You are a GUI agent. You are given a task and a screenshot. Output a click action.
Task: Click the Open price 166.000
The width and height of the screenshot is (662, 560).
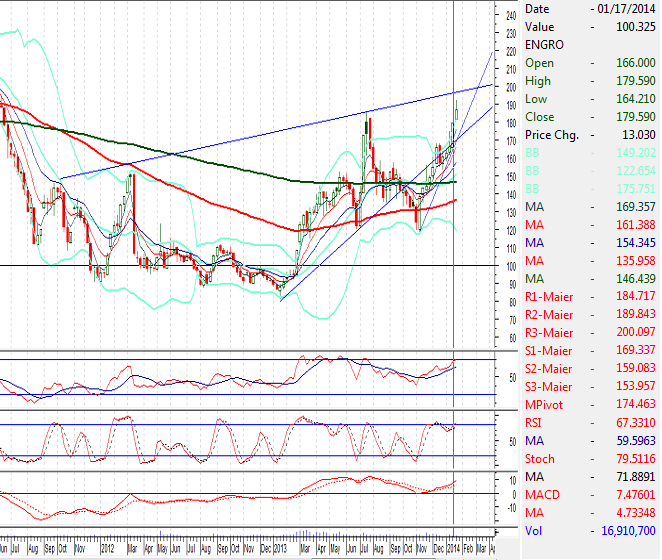[634, 63]
